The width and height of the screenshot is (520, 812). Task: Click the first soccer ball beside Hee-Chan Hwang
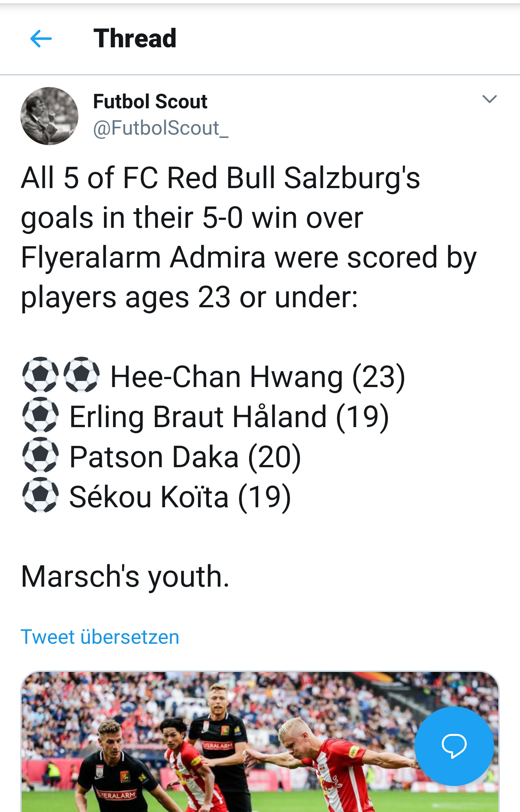[40, 375]
